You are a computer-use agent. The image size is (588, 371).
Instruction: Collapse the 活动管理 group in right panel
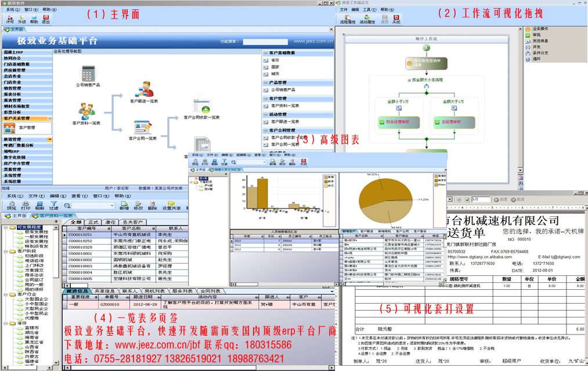265,114
